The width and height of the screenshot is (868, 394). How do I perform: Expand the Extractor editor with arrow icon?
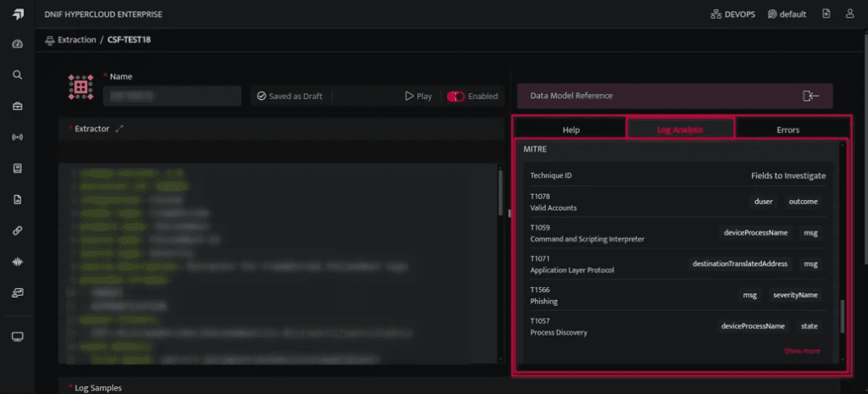tap(119, 129)
